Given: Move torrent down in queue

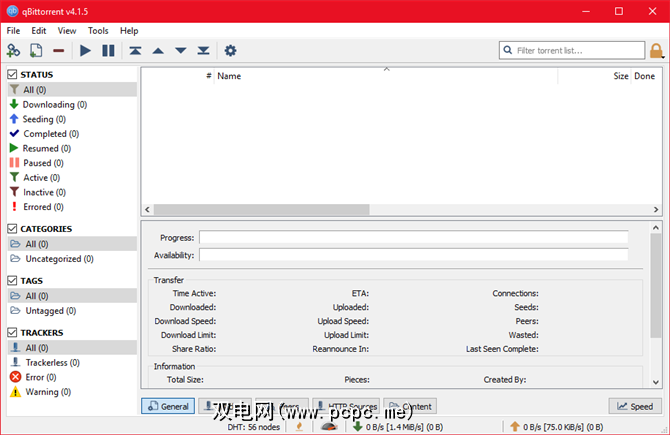Looking at the screenshot, I should [x=181, y=51].
